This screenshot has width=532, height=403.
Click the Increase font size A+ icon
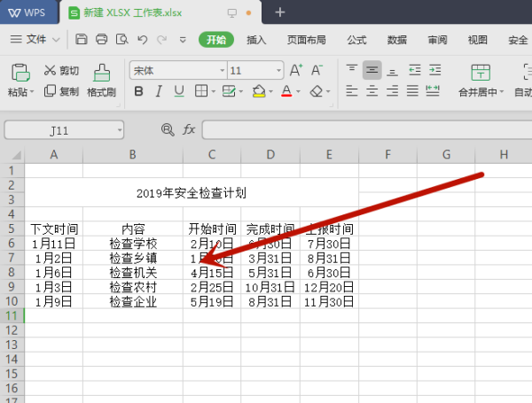(296, 70)
